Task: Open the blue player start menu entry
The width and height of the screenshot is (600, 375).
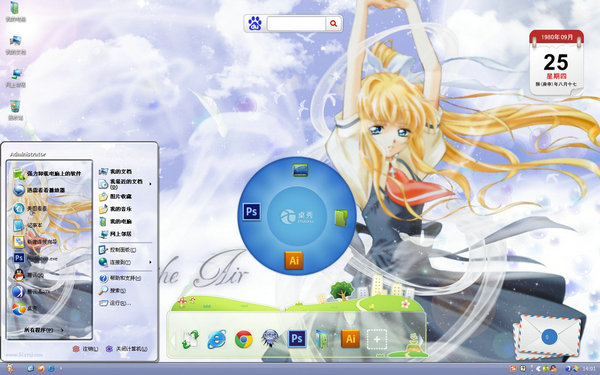Action: [x=39, y=190]
